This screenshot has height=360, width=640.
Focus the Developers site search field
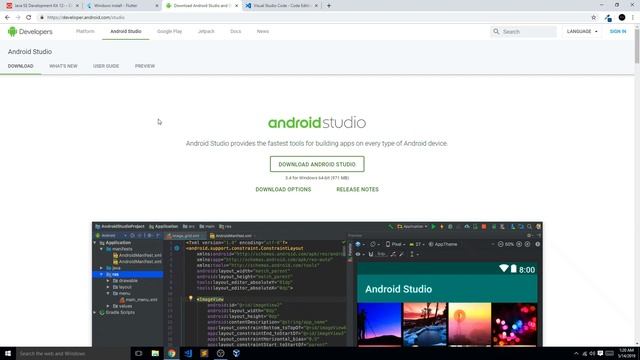click(524, 31)
